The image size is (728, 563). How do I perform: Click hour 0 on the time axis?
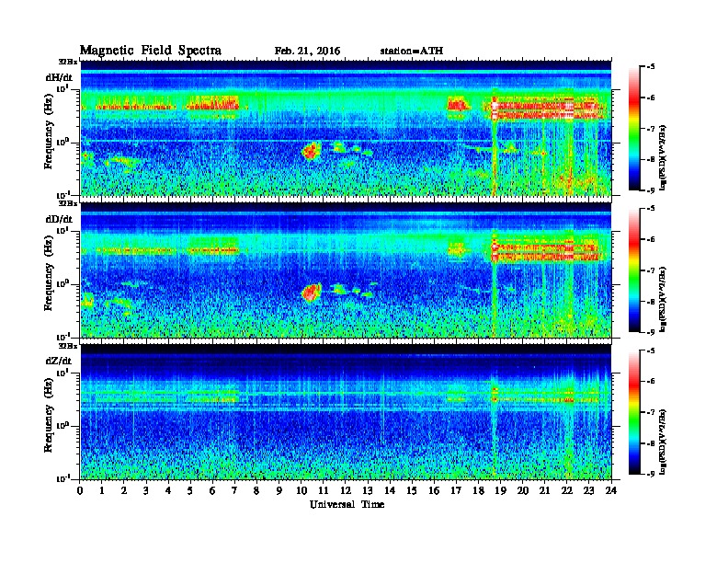tap(80, 491)
